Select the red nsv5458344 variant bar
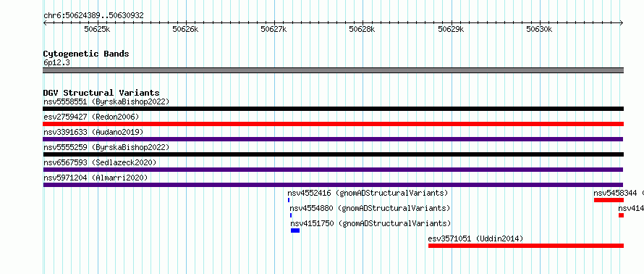644x274 pixels. [x=609, y=200]
